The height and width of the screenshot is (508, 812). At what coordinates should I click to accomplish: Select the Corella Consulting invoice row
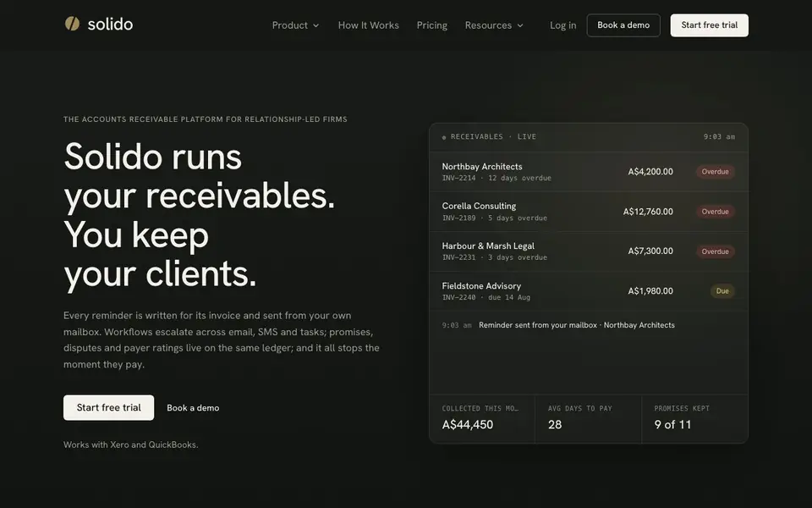tap(589, 212)
